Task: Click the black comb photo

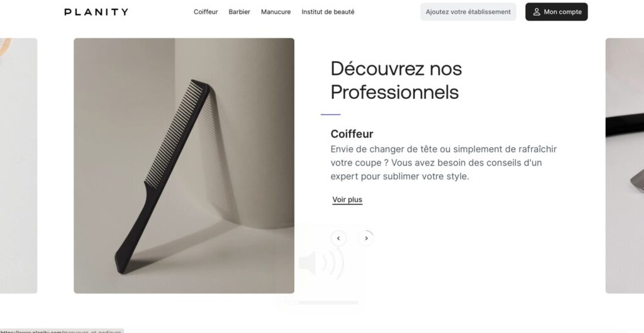Action: pyautogui.click(x=184, y=166)
